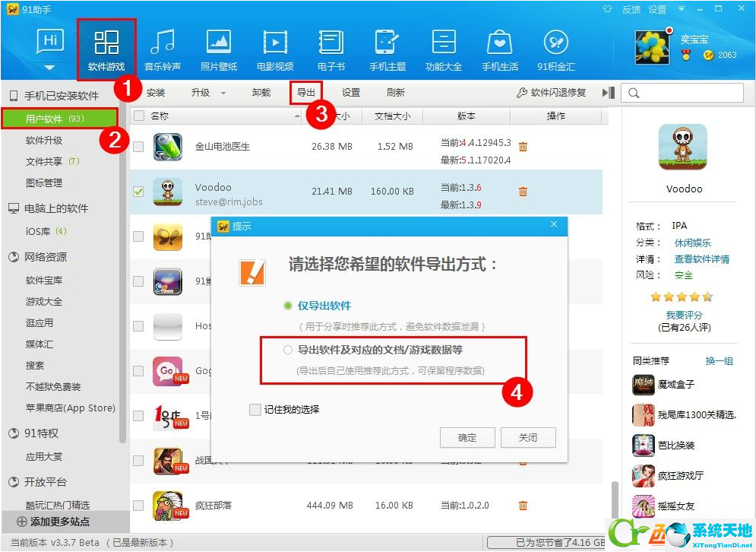Viewport: 756px width, 552px height.
Task: Open the 功能大全 functions section
Action: [x=444, y=42]
